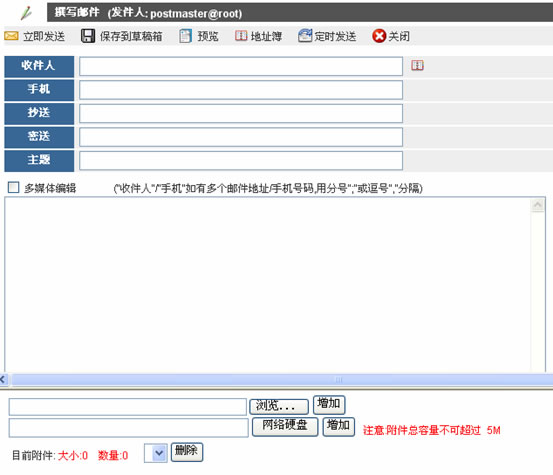553x475 pixels.
Task: Click the message body scroll up arrow
Action: pyautogui.click(x=537, y=205)
